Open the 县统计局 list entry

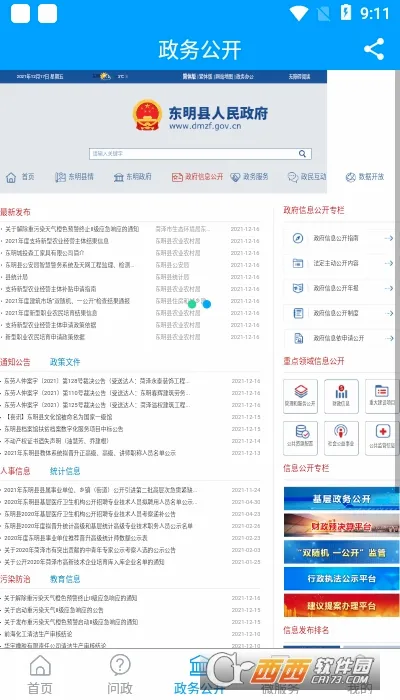click(x=16, y=277)
